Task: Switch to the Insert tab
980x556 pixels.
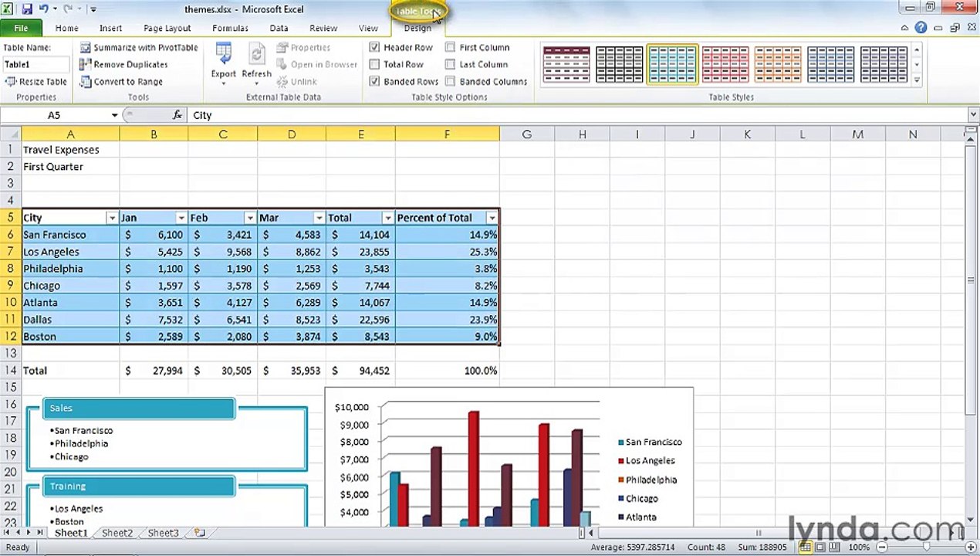Action: coord(110,29)
